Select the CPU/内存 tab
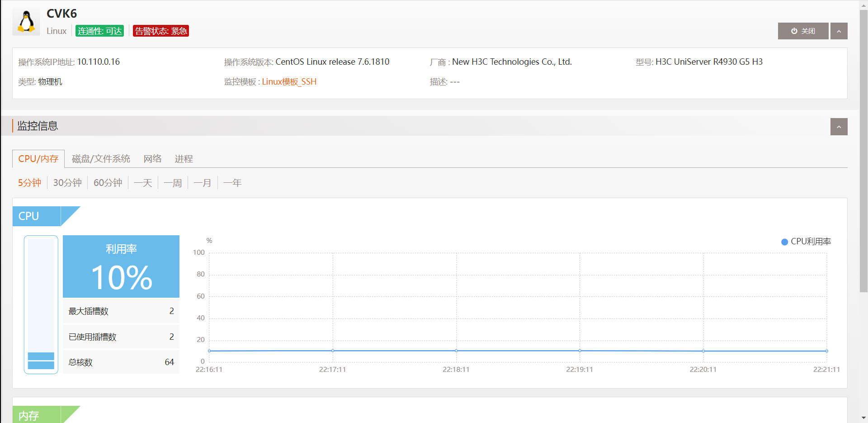Screen dimensions: 868x423 pos(38,159)
